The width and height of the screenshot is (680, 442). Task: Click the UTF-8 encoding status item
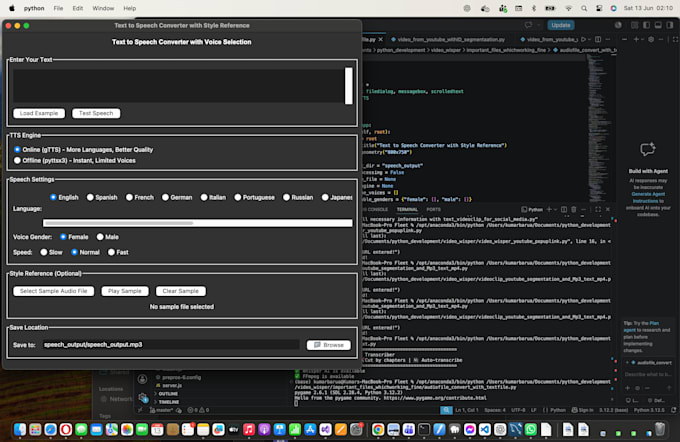[x=518, y=410]
